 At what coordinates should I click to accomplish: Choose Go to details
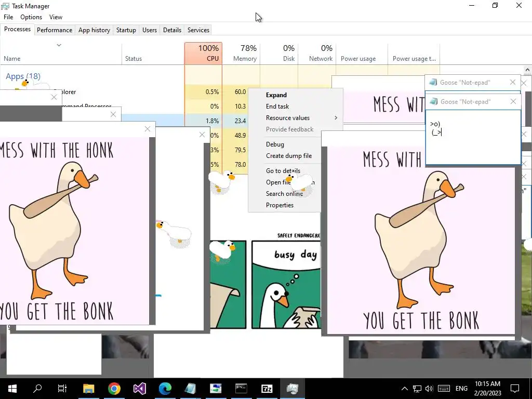tap(283, 170)
